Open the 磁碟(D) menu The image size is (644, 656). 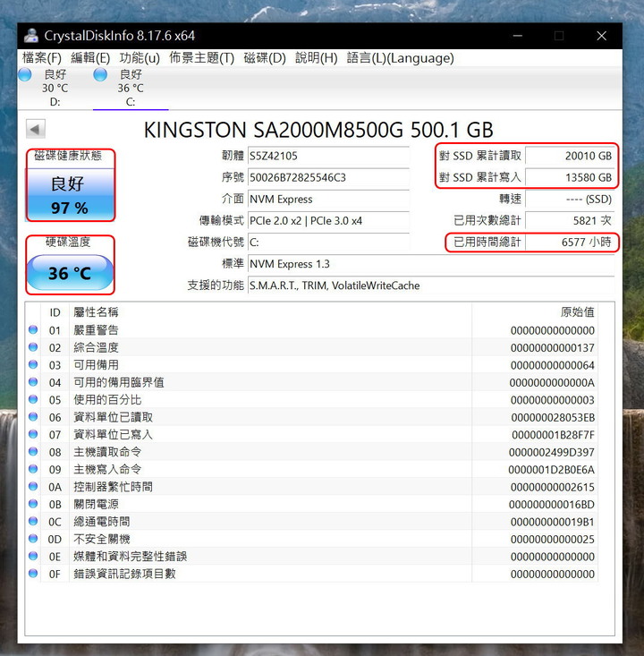(x=265, y=58)
